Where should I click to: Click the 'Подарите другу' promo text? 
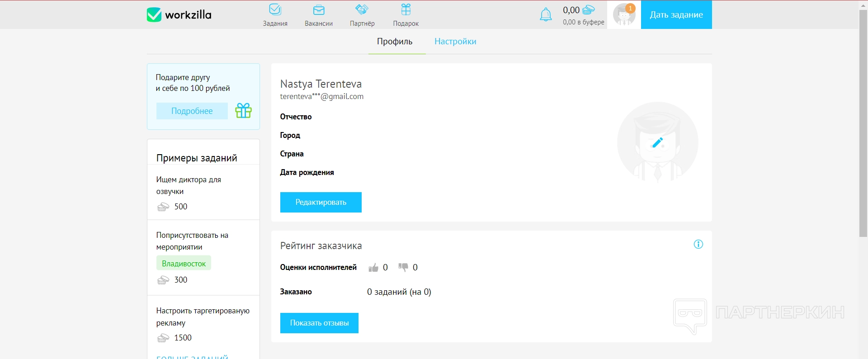pos(193,83)
